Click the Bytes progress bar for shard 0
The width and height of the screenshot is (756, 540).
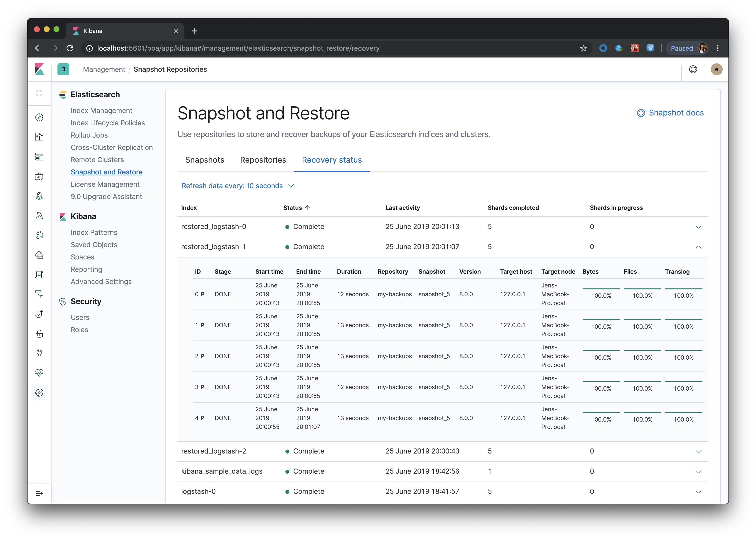[x=601, y=289]
